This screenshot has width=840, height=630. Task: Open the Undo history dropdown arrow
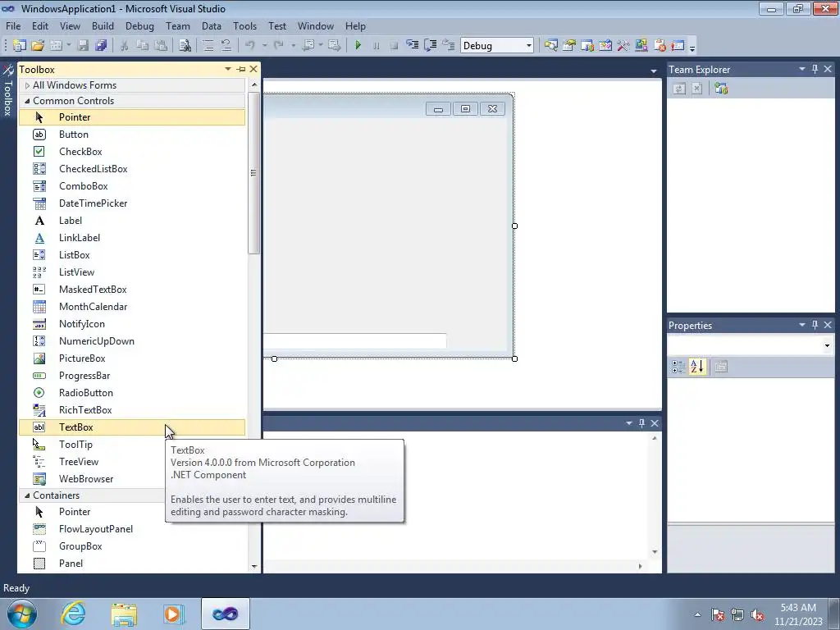click(264, 46)
